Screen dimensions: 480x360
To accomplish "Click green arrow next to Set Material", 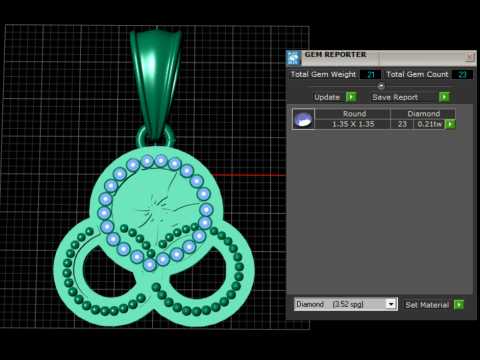I will coord(459,305).
